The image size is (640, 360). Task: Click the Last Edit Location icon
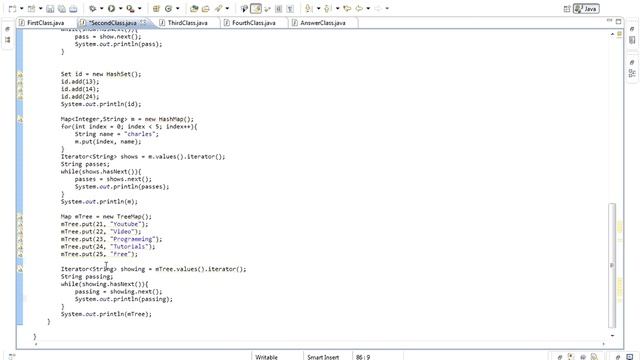point(347,9)
